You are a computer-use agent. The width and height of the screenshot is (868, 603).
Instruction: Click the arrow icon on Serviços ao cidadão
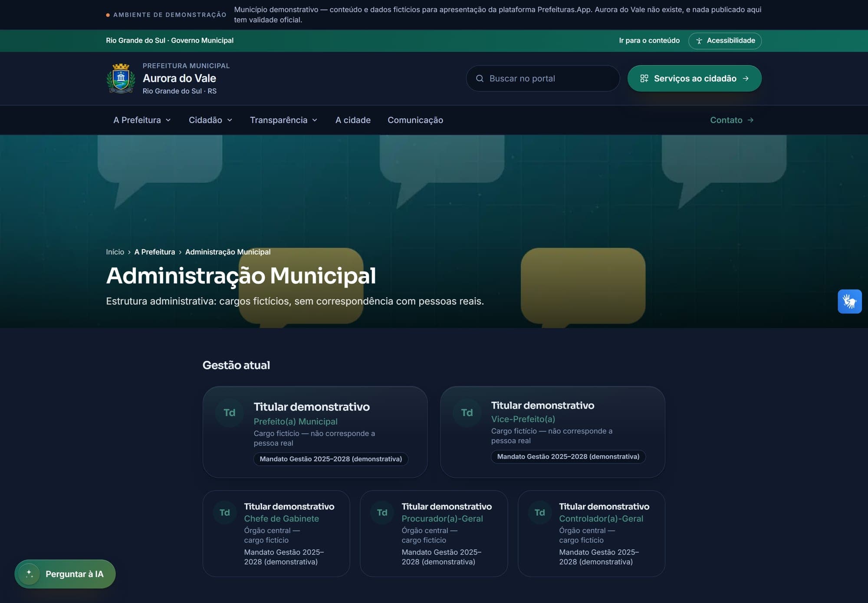pos(746,79)
